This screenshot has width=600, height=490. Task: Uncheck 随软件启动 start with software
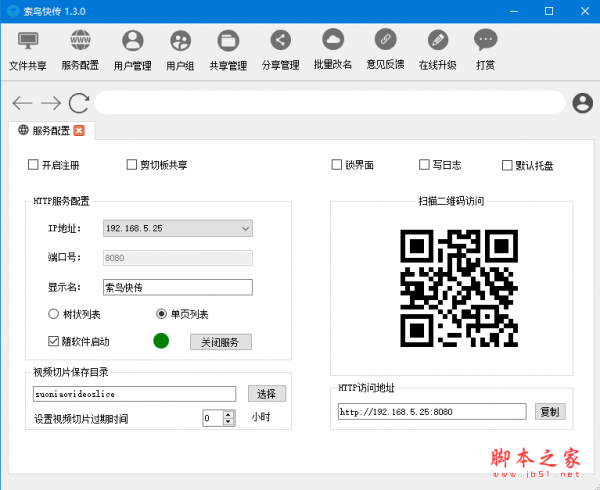(54, 342)
